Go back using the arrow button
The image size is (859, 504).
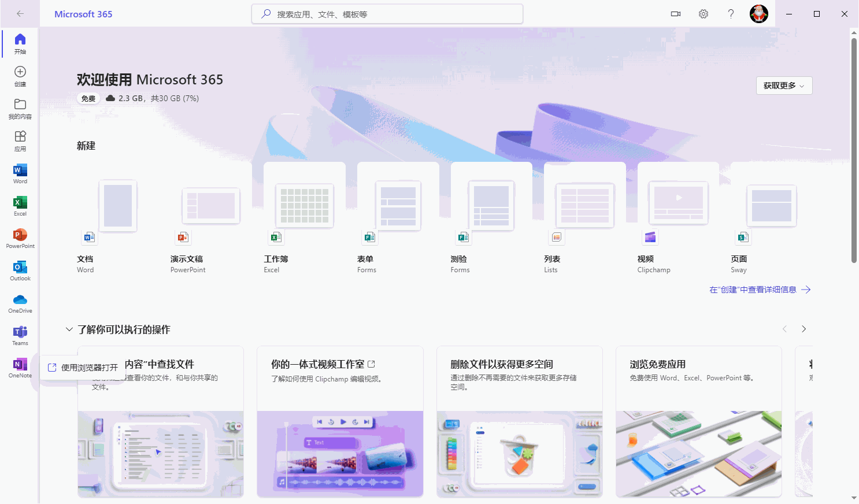[x=20, y=14]
